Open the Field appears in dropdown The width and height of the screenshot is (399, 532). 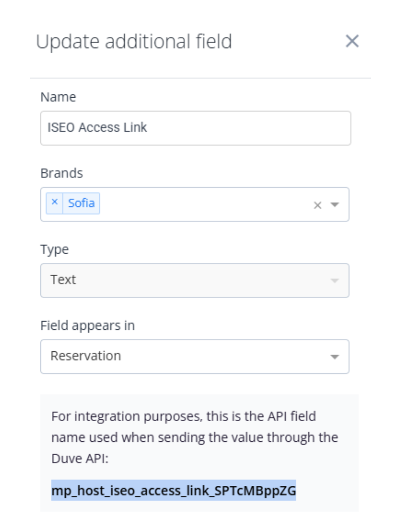coord(195,356)
